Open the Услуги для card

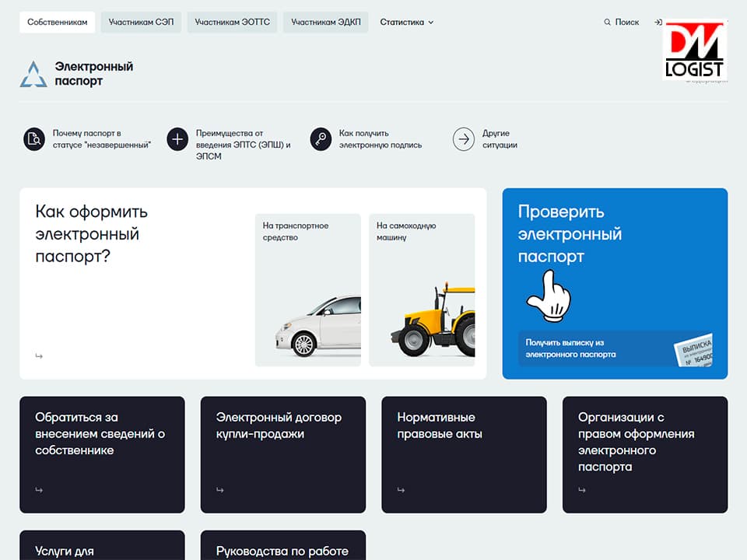(x=102, y=545)
